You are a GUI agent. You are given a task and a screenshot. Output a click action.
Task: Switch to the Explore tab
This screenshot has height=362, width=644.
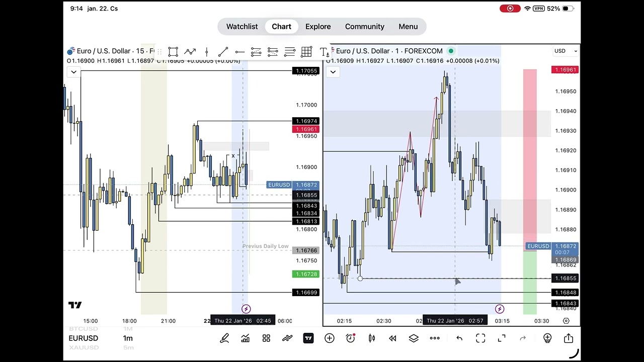click(318, 27)
